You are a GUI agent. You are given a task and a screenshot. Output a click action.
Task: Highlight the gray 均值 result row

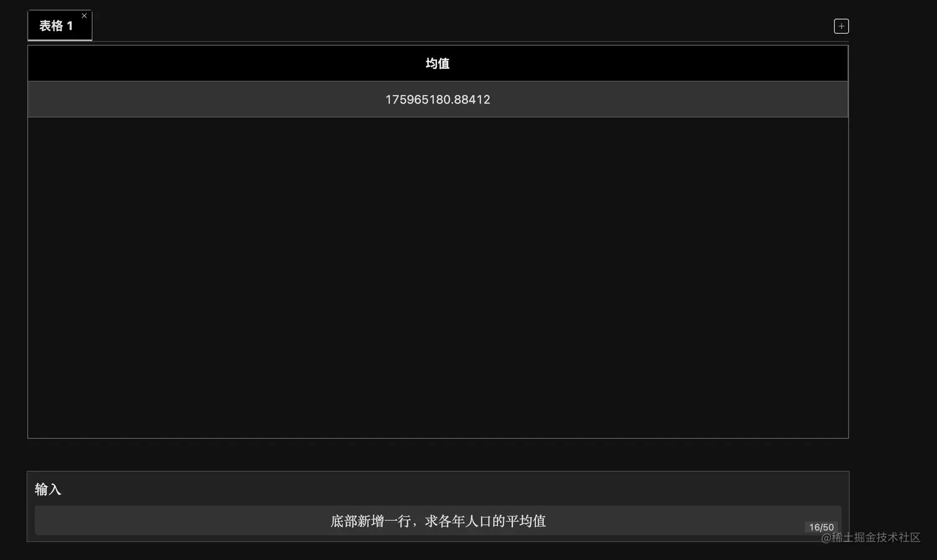point(438,100)
